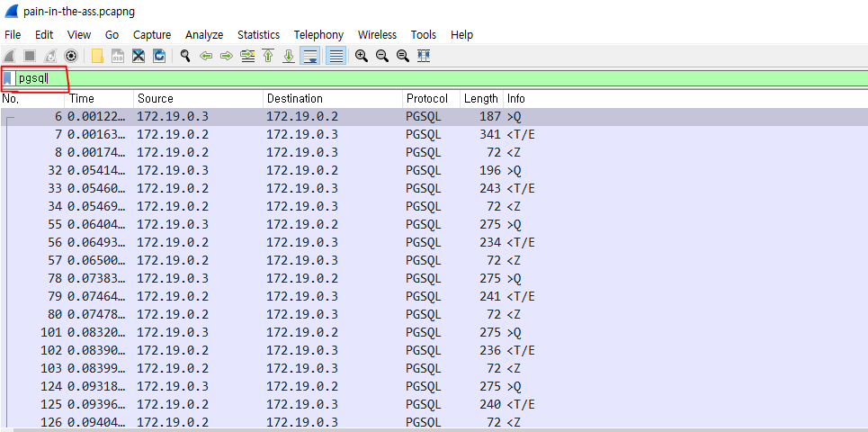Sort by the Time column header

tap(100, 99)
